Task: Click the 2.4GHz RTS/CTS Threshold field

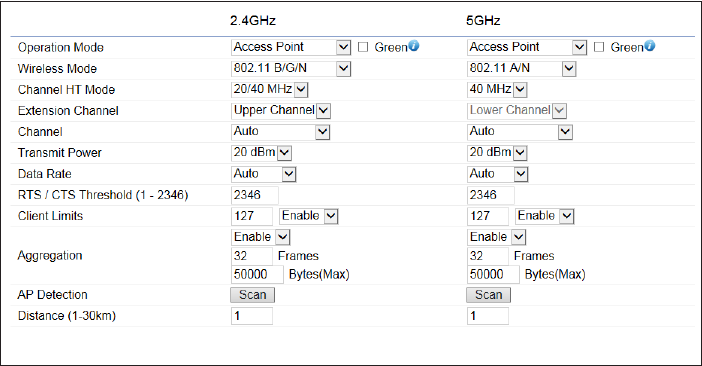Action: [x=255, y=195]
